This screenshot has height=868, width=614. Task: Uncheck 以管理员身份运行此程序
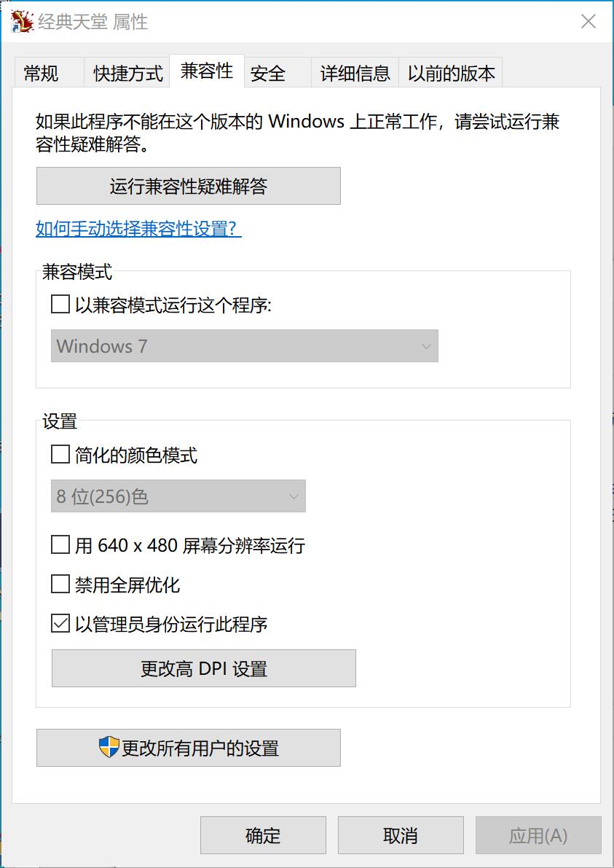pyautogui.click(x=60, y=623)
